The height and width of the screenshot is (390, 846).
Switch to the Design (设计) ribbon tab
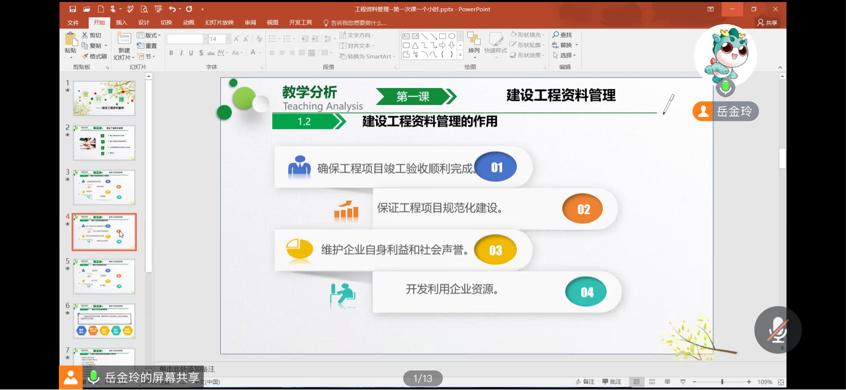144,23
